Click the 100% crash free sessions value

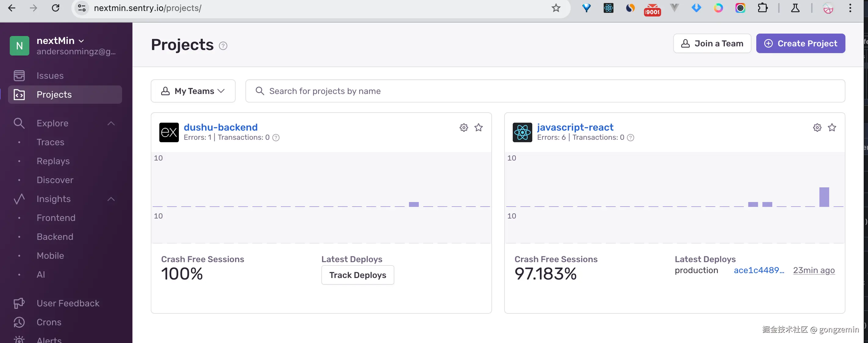coord(182,274)
